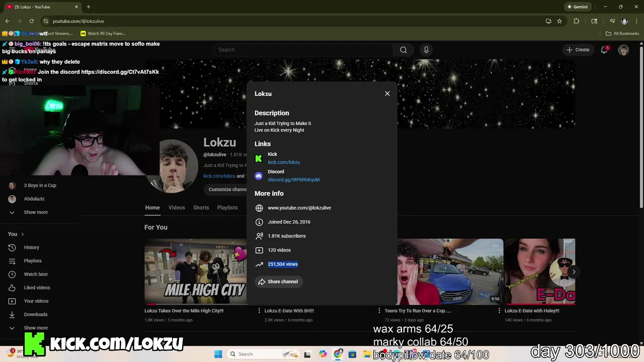Open a new Chrome tab
This screenshot has width=644, height=362.
89,7
